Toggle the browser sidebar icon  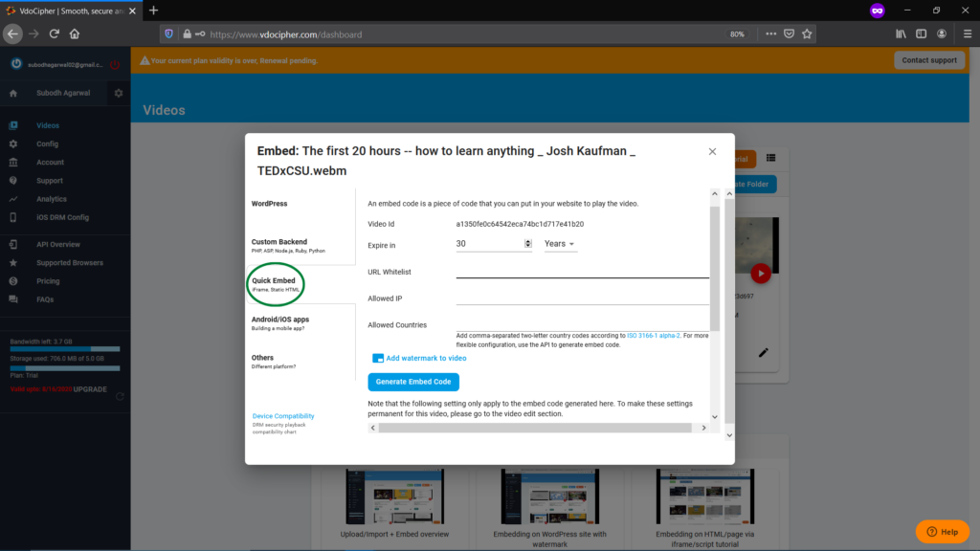[922, 34]
